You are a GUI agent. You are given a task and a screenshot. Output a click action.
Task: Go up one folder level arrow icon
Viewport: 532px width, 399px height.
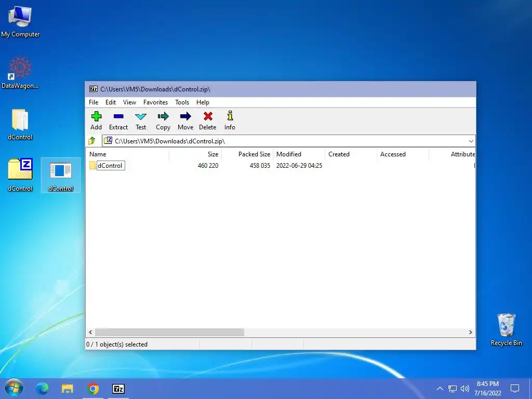92,141
